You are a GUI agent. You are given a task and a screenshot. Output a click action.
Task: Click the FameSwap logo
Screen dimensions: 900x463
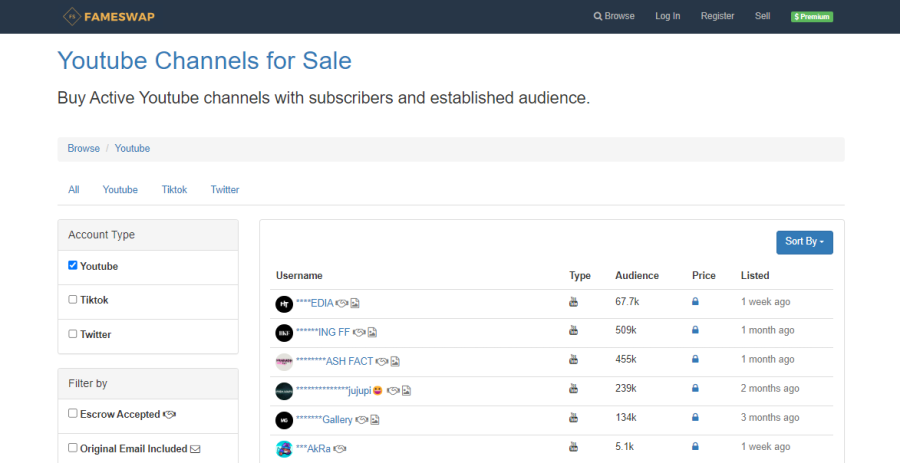(x=108, y=17)
